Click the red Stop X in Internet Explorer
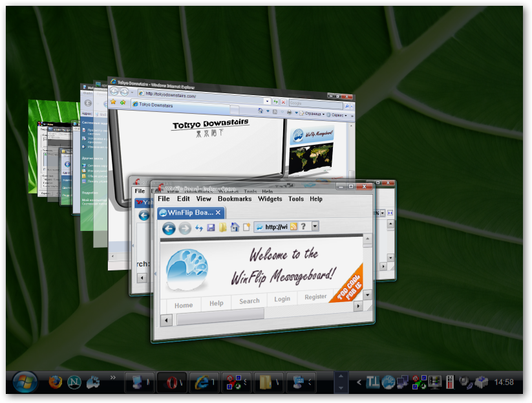The width and height of the screenshot is (532, 403). (283, 102)
